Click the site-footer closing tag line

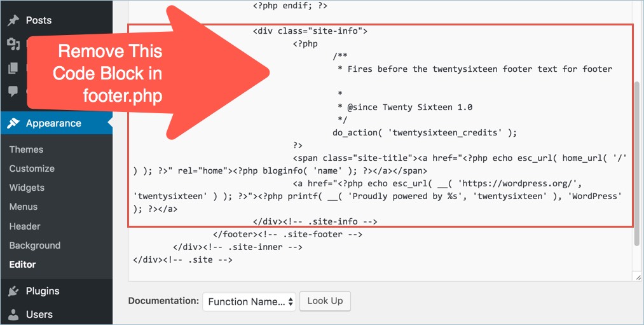coord(287,234)
